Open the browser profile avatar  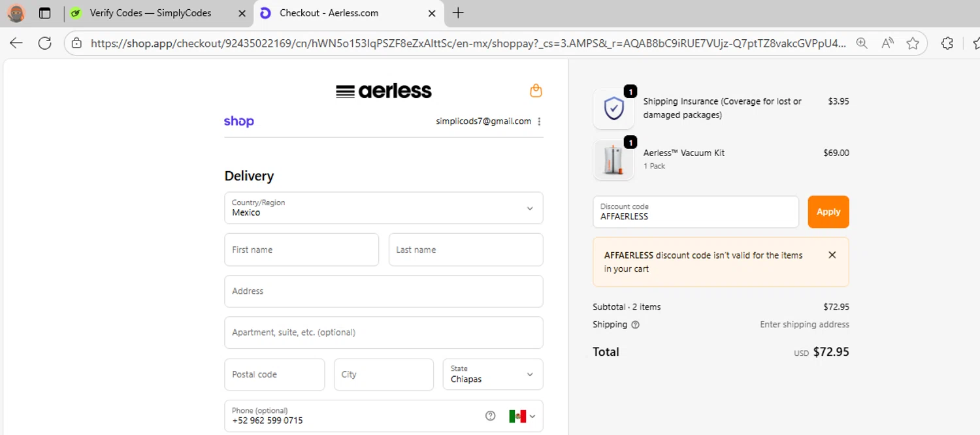(x=16, y=13)
